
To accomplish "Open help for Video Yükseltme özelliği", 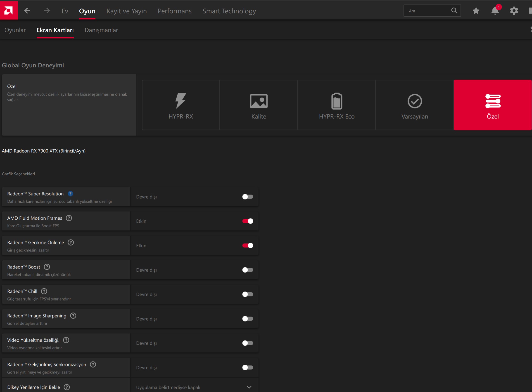I will click(x=66, y=340).
